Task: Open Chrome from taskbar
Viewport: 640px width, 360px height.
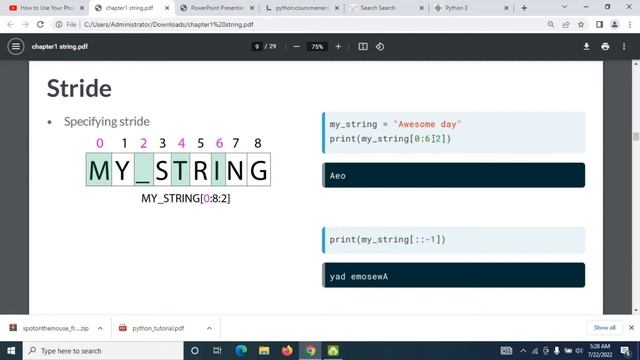Action: [311, 351]
